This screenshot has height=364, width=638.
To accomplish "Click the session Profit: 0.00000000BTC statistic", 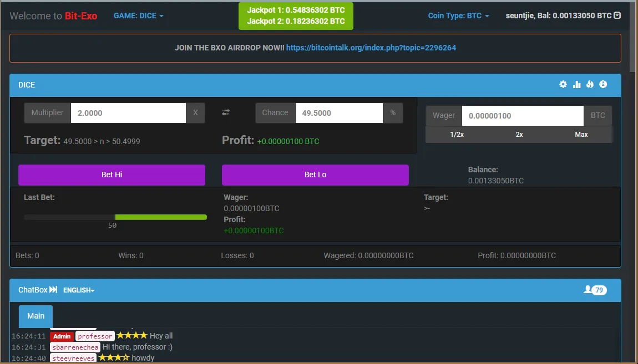I will click(517, 255).
